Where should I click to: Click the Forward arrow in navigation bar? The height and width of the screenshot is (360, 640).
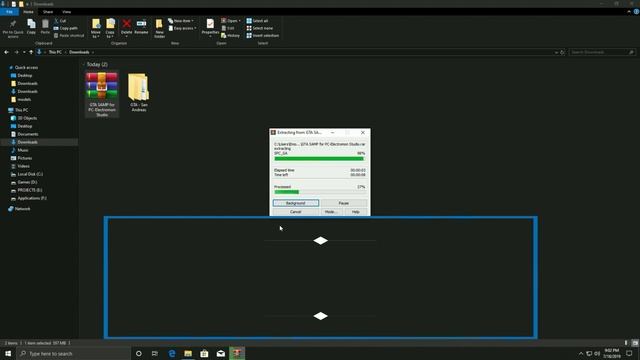pyautogui.click(x=16, y=52)
